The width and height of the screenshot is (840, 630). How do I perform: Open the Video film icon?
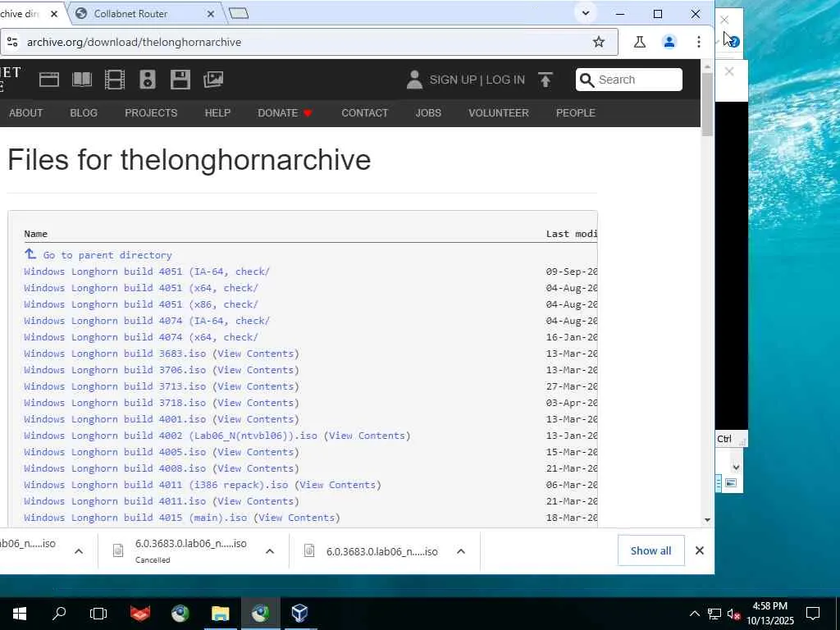coord(115,80)
